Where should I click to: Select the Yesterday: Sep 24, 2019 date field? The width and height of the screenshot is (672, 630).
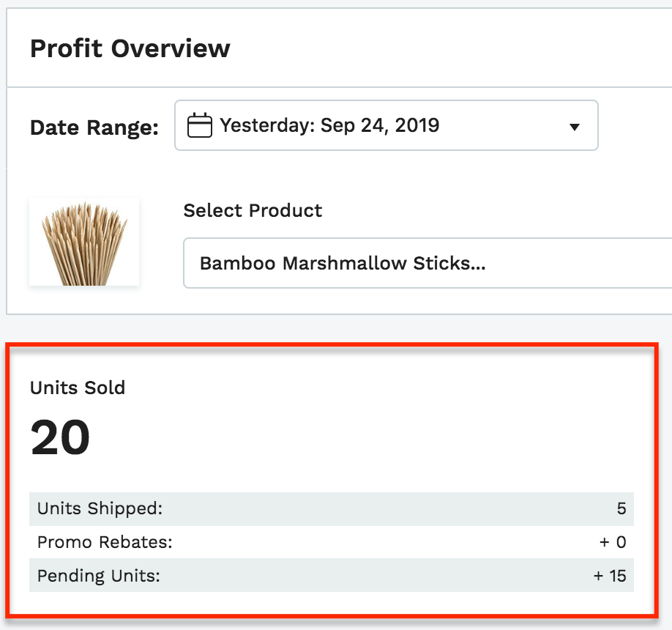(386, 125)
